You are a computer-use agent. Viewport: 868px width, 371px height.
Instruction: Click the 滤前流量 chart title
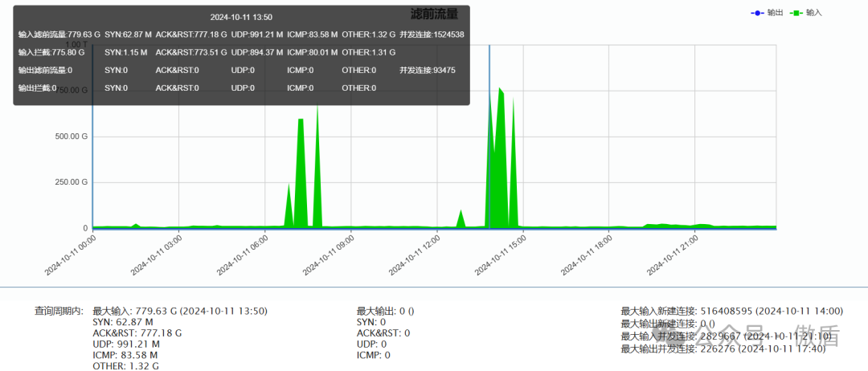pyautogui.click(x=435, y=14)
